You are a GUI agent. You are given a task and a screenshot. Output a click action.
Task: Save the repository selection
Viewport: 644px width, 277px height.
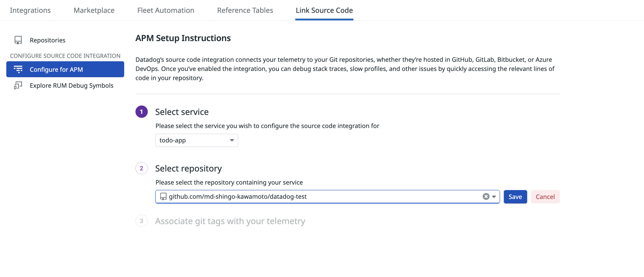tap(515, 197)
